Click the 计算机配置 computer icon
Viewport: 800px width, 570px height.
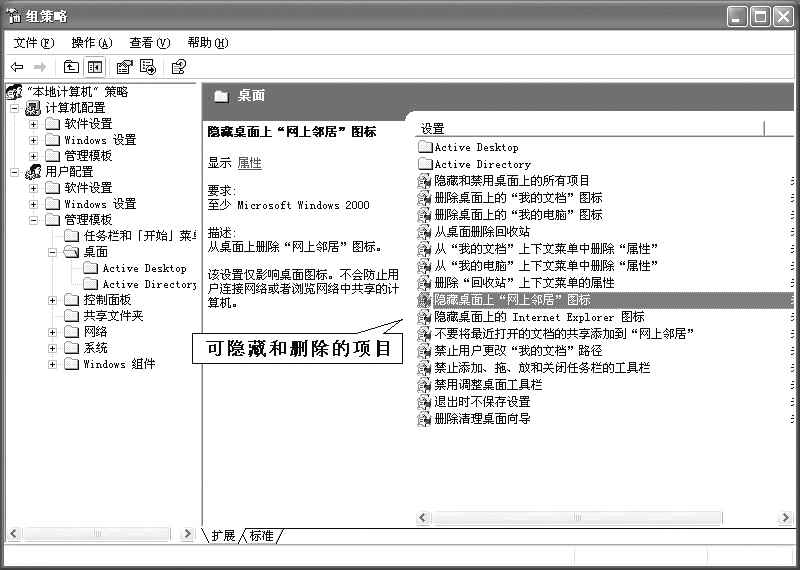33,108
